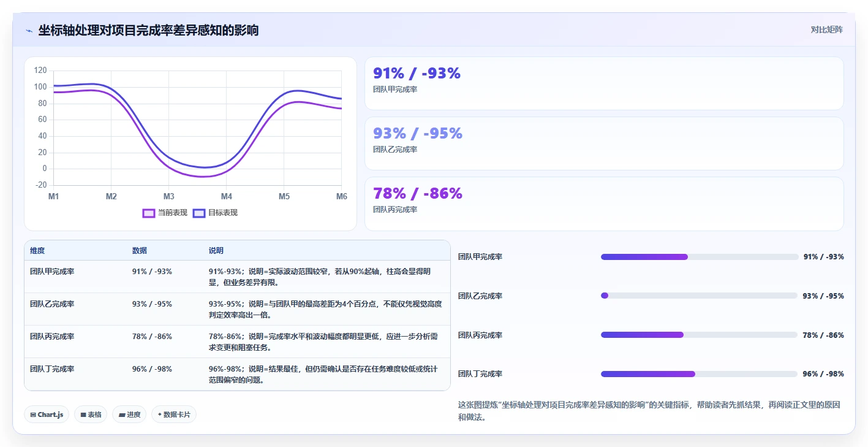868x447 pixels.
Task: Click the M1 axis label
Action: pyautogui.click(x=53, y=196)
